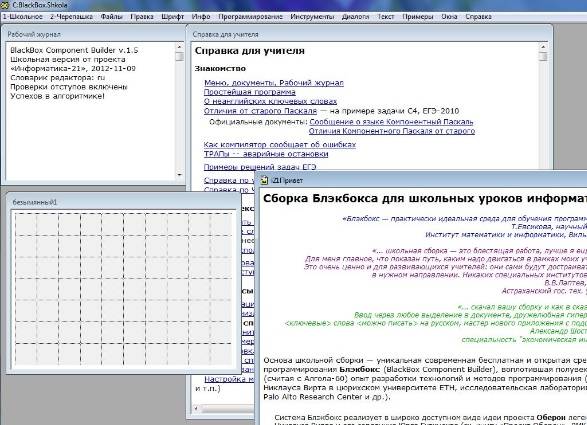The image size is (587, 425).
Task: Open link Простейшая программа
Action: click(x=250, y=92)
